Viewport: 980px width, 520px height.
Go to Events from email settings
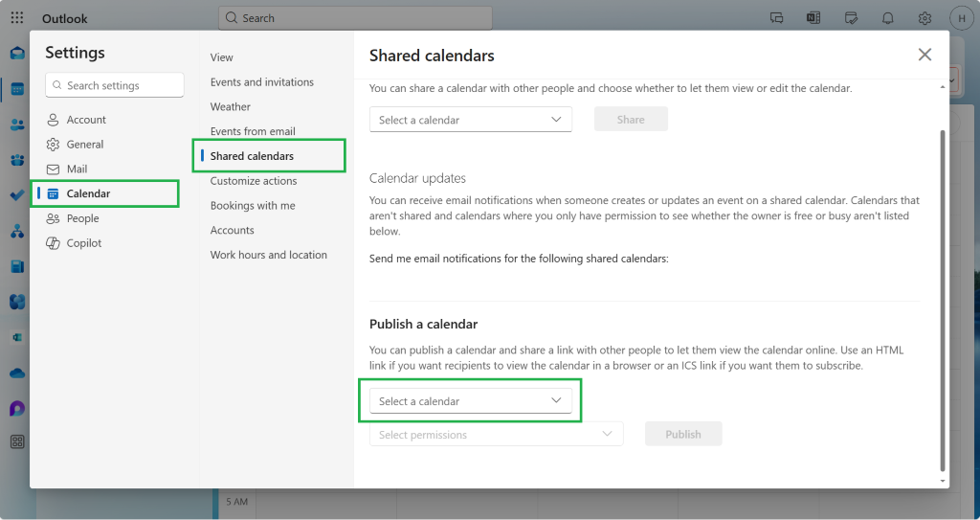point(253,131)
